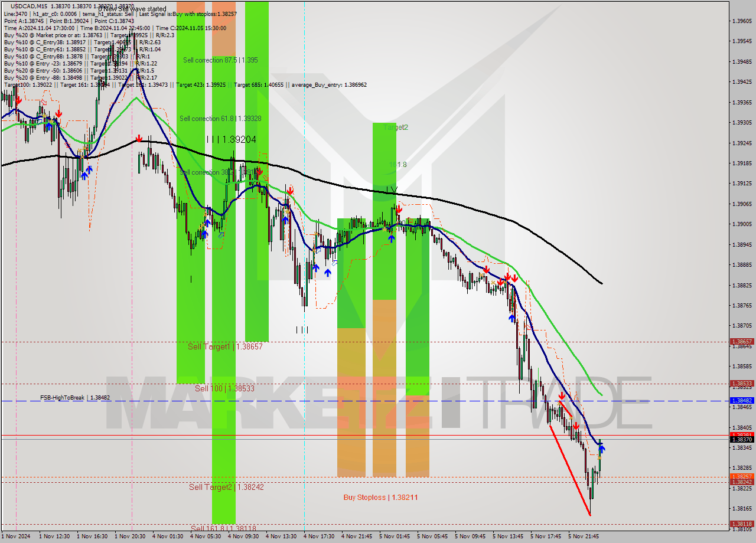Click the 1.38765 price axis label
The width and height of the screenshot is (756, 543).
pyautogui.click(x=742, y=305)
